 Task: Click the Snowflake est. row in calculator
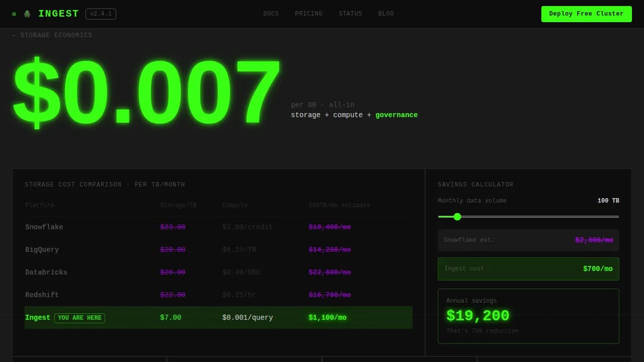(528, 240)
